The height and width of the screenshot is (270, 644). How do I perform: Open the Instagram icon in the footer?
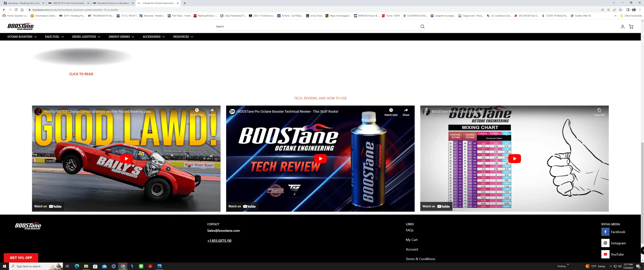point(605,243)
